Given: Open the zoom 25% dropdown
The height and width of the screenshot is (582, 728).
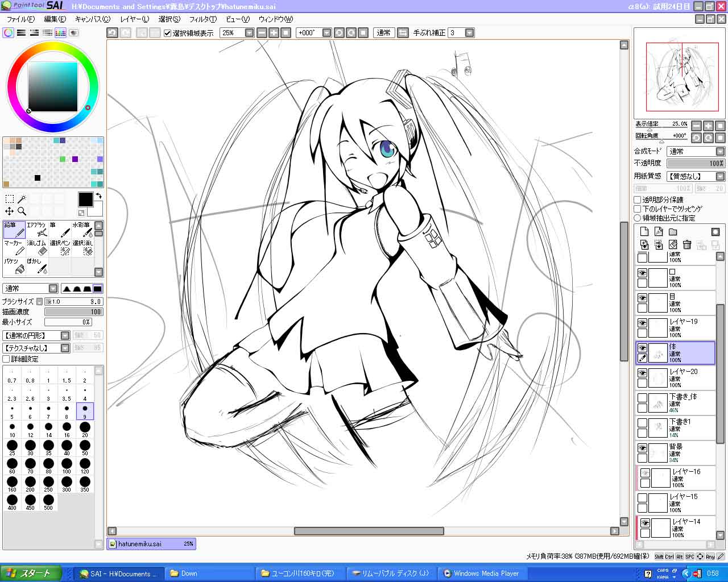Looking at the screenshot, I should point(249,33).
